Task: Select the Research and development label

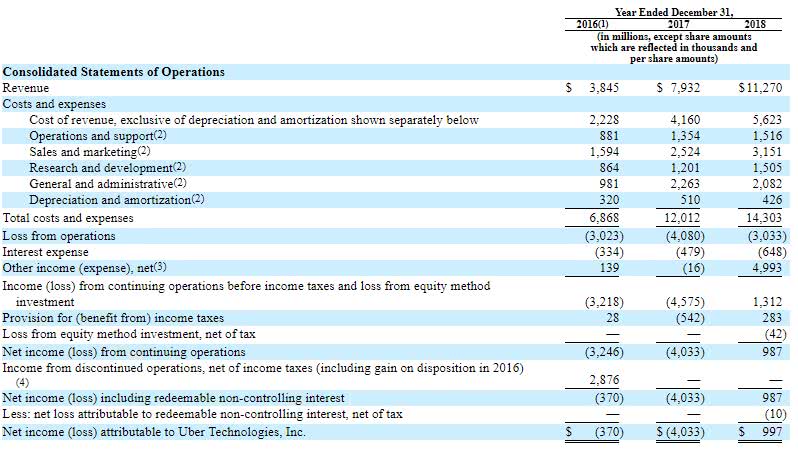Action: tap(107, 167)
